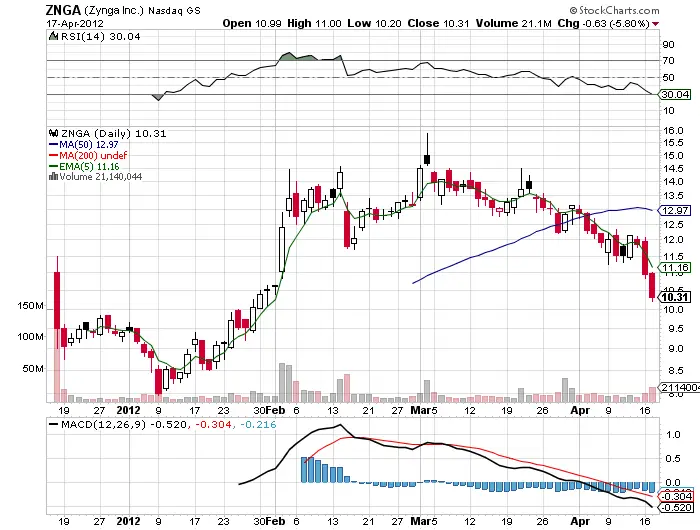
Task: Click the red down-arrow change indicator
Action: pos(655,24)
